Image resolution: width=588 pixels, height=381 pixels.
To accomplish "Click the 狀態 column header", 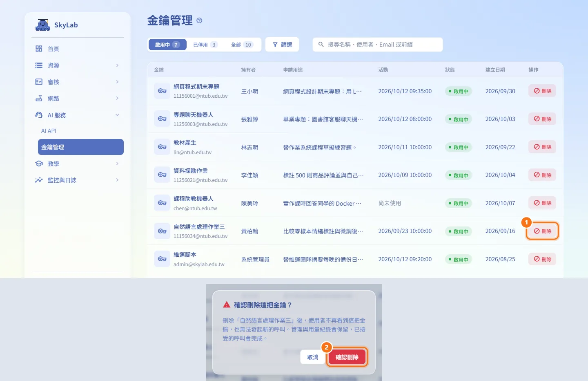I will [x=450, y=70].
